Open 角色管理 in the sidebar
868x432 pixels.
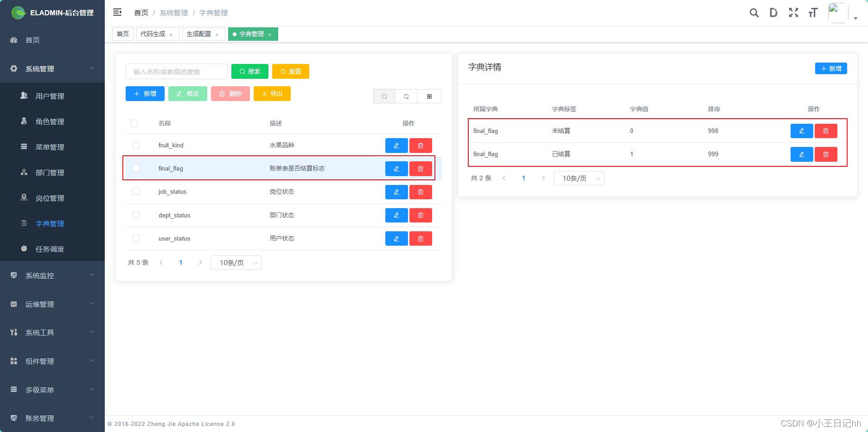click(52, 121)
